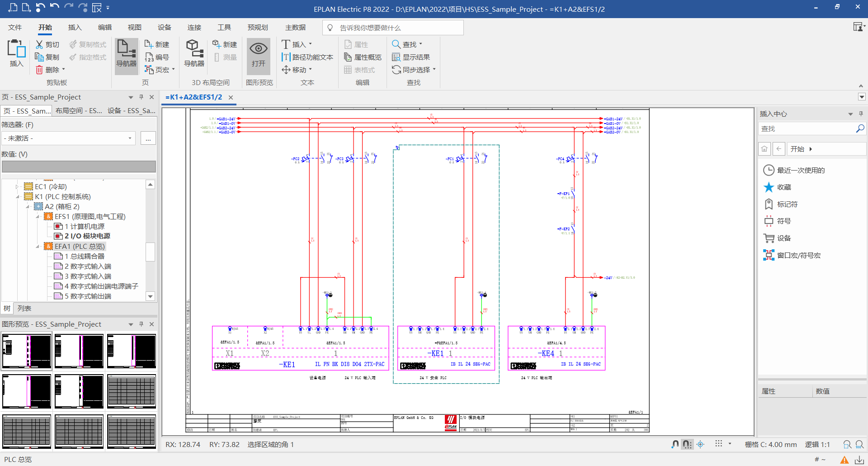Click 删除 trash tool
This screenshot has width=868, height=466.
tap(47, 70)
